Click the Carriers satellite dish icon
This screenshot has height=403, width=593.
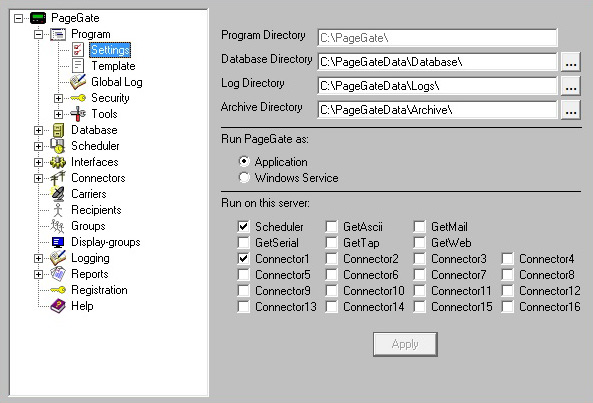tap(58, 194)
